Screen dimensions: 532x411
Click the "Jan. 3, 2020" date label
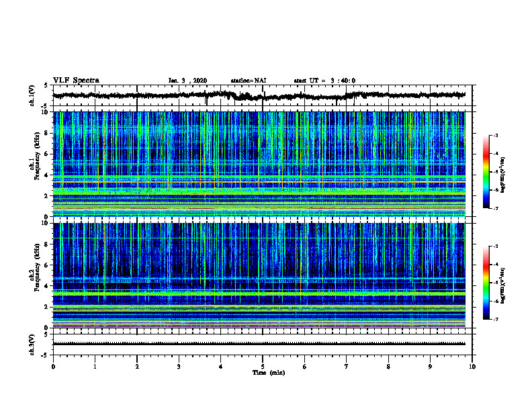pyautogui.click(x=187, y=81)
